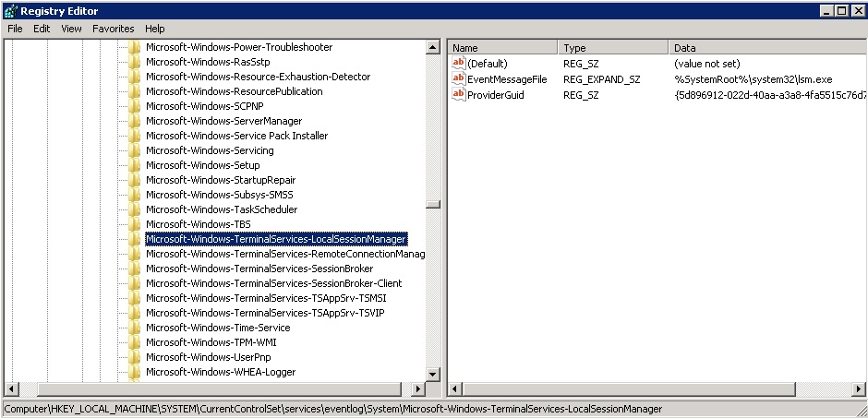This screenshot has width=868, height=418.
Task: Click folder icon of Microsoft-Windows-UserPnp
Action: pos(134,357)
